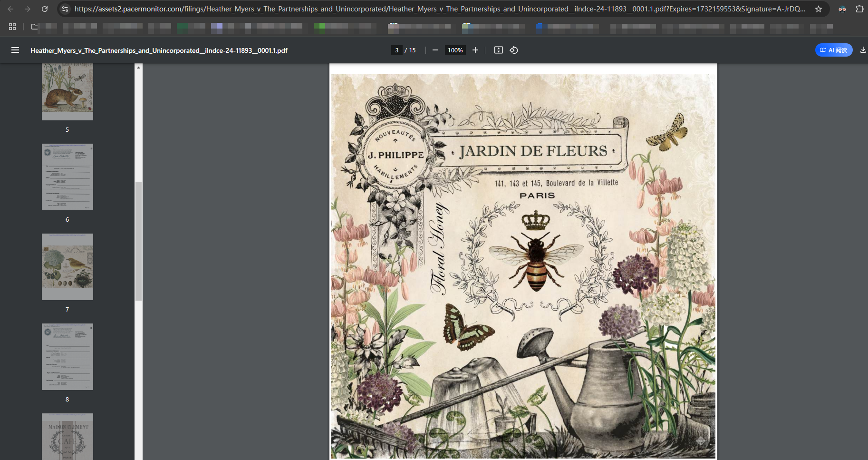This screenshot has height=460, width=868.
Task: Open page 7 bird thumbnail
Action: [68, 267]
